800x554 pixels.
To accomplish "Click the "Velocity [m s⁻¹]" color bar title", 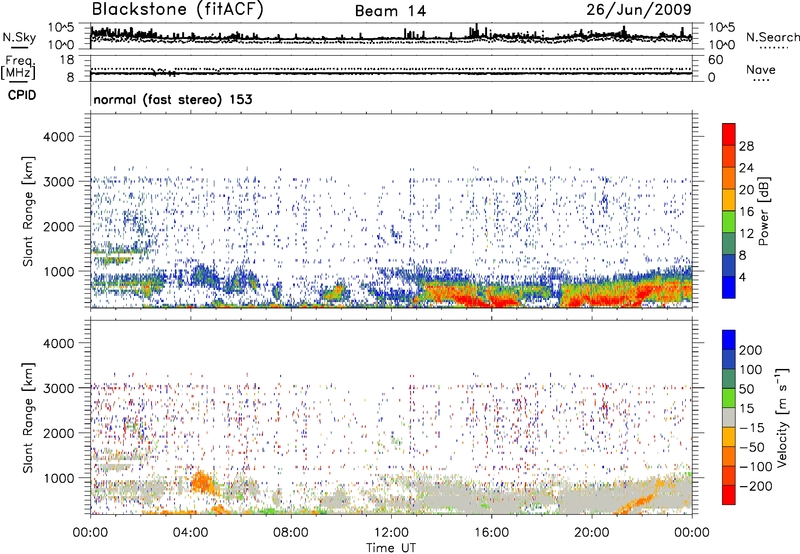I will pyautogui.click(x=782, y=417).
